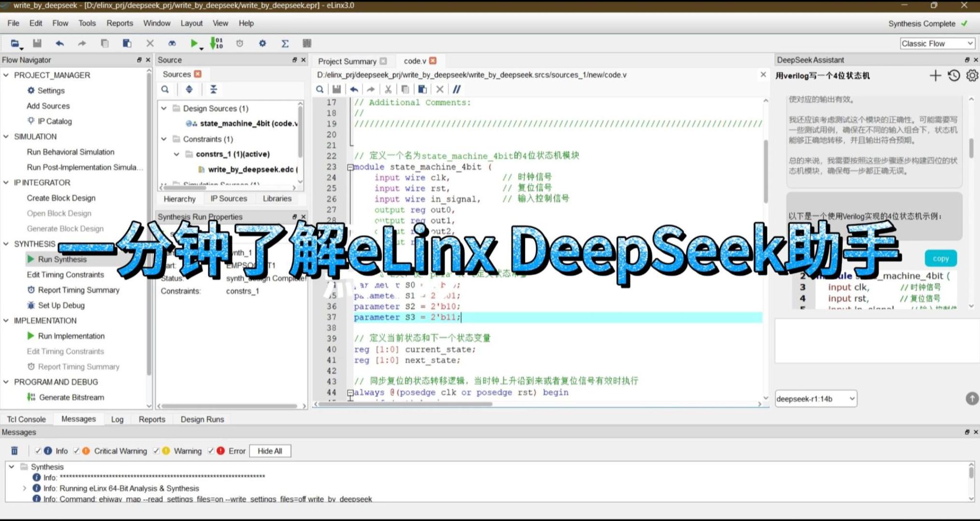Open the Classic Flow dropdown
This screenshot has height=521, width=980.
pyautogui.click(x=937, y=43)
